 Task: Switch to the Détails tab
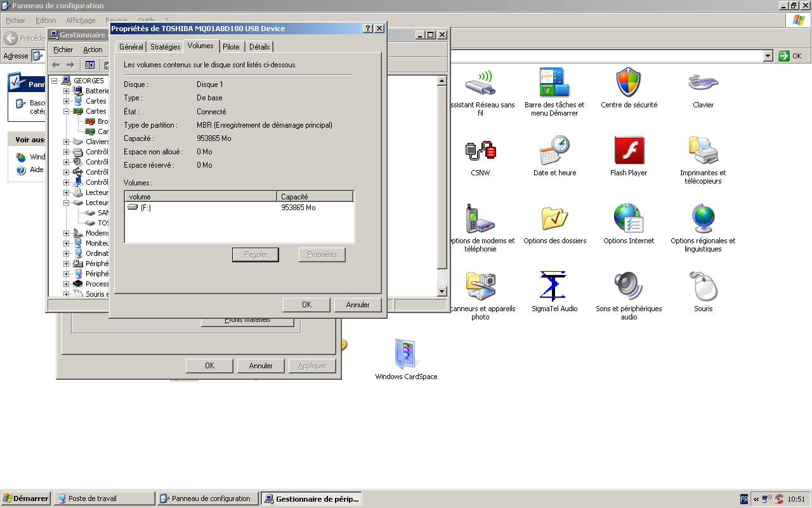[x=259, y=47]
